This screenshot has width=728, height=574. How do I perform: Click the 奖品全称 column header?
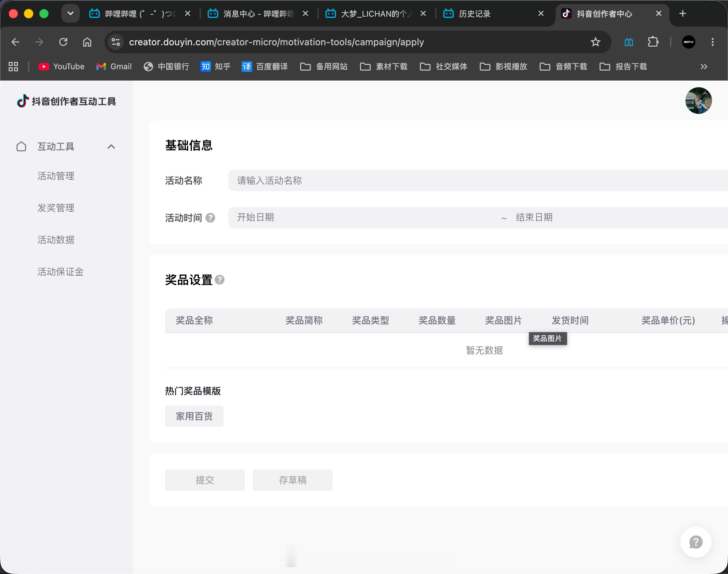[194, 320]
